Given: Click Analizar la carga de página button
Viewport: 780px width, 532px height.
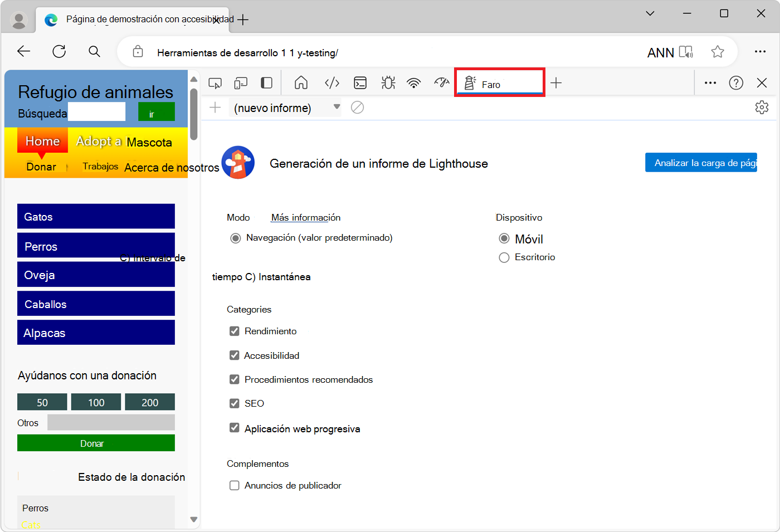Looking at the screenshot, I should click(701, 162).
